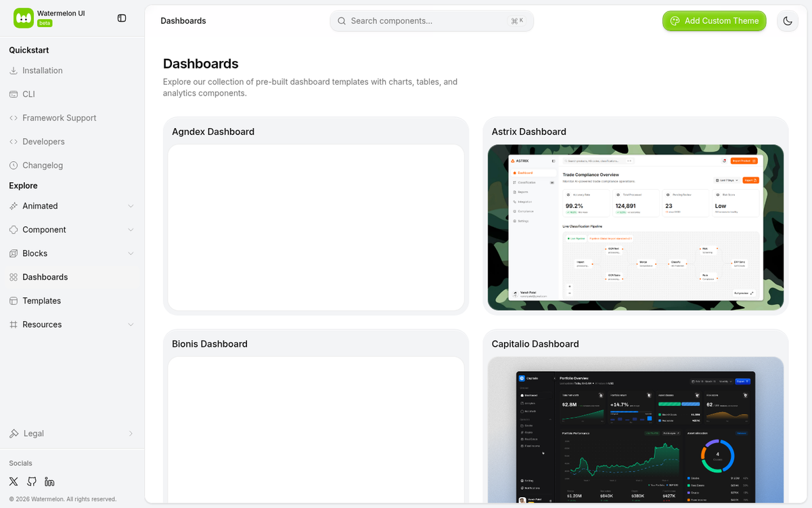Click the Quickstart section heading

pyautogui.click(x=29, y=50)
